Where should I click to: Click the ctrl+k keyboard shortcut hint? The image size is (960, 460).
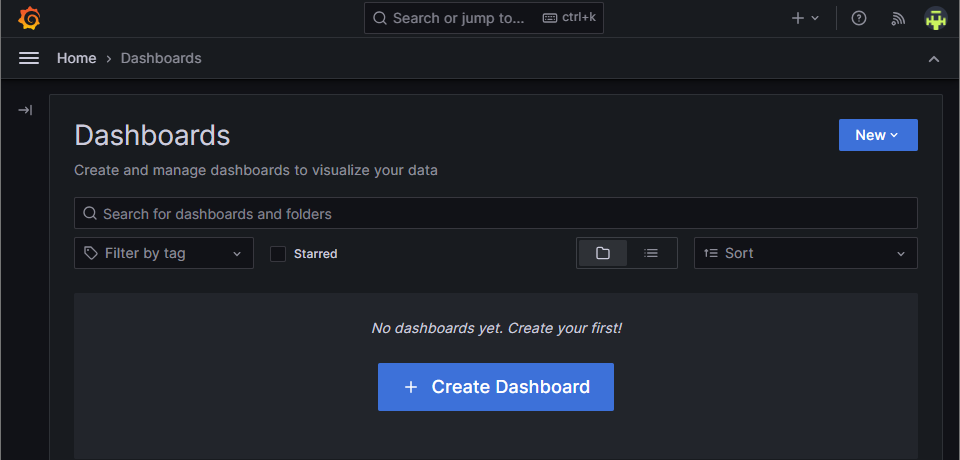tap(569, 18)
